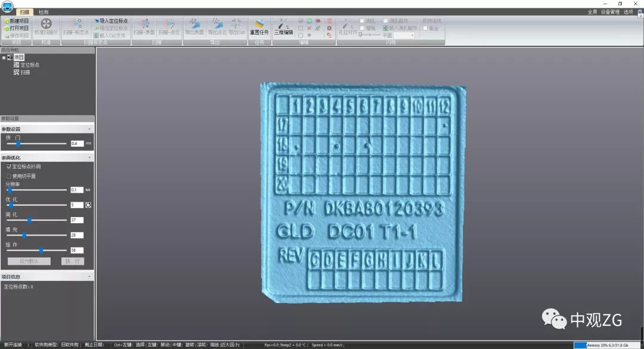The image size is (644, 349).
Task: Collapse the 项目 tree root node
Action: (x=4, y=57)
